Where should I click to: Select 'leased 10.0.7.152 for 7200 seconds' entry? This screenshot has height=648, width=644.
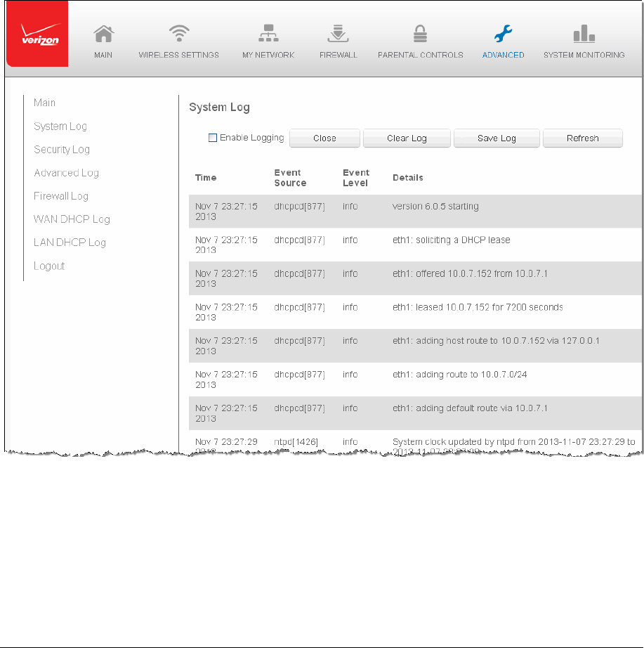415,312
